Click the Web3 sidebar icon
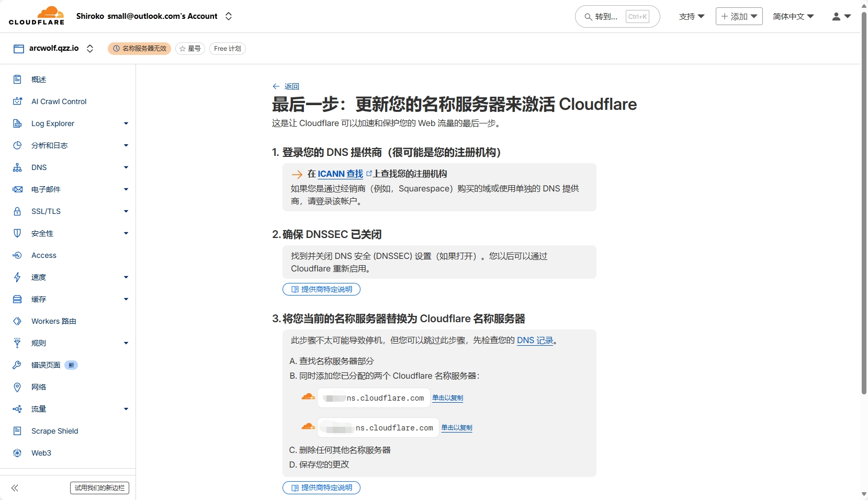This screenshot has height=500, width=868. tap(17, 453)
